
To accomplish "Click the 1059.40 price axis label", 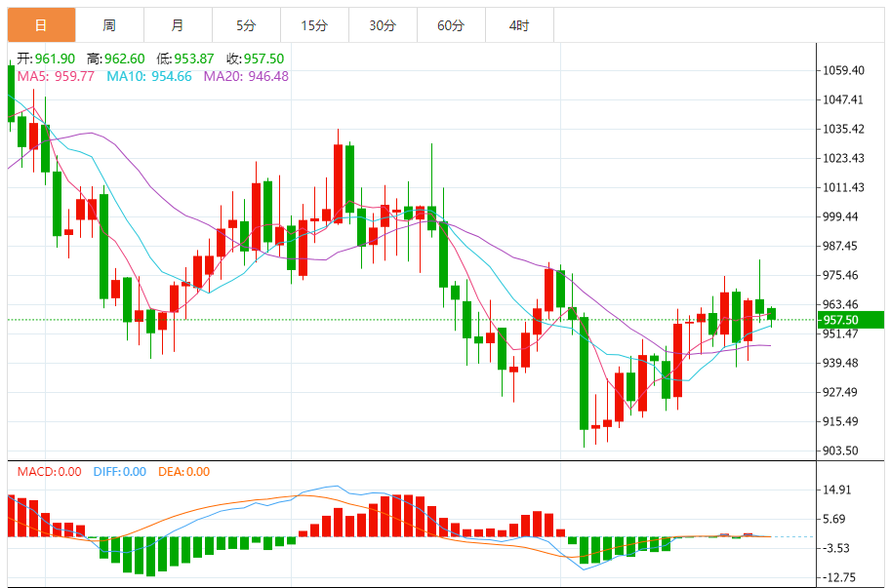I will (843, 70).
